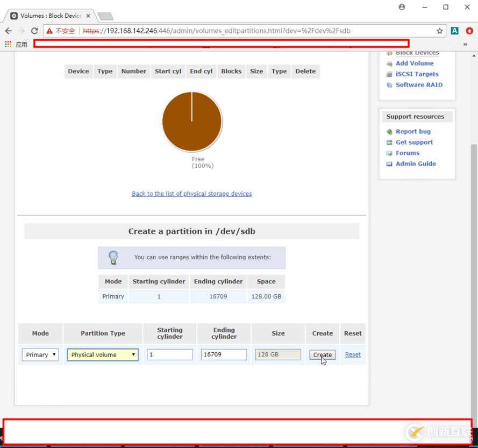Open the Mode dropdown showing Primary
This screenshot has width=478, height=448.
coord(40,355)
